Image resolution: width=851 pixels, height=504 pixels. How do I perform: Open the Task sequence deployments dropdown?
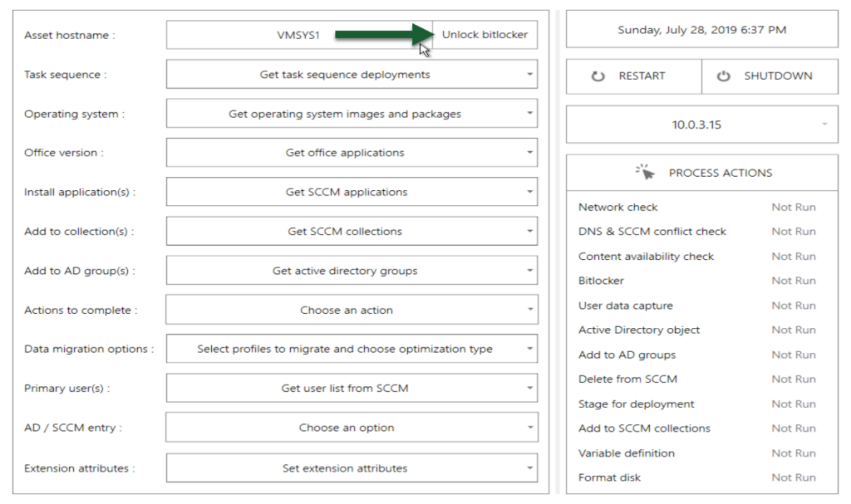[x=352, y=75]
